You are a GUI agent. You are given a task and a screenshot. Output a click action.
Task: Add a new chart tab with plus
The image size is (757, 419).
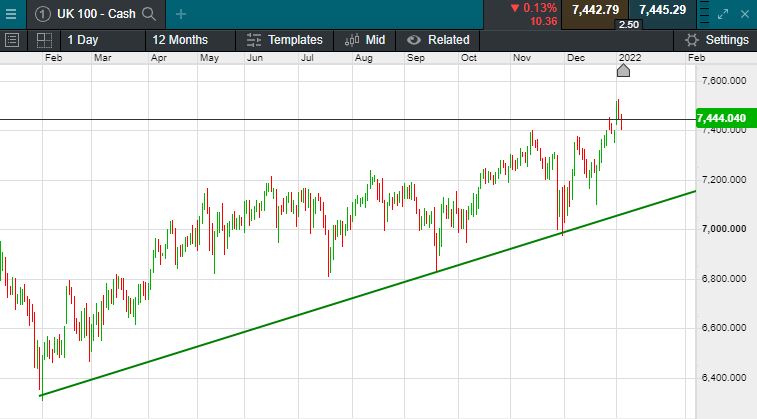pos(181,14)
